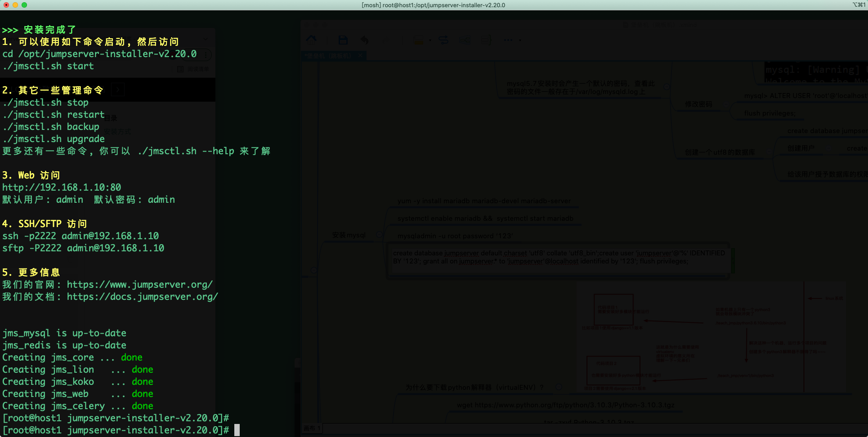This screenshot has height=437, width=868.
Task: Click the './jmsctl.sh start' line
Action: pyautogui.click(x=48, y=66)
